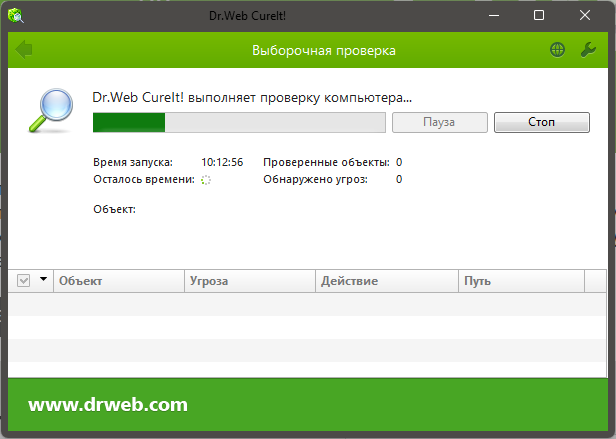The width and height of the screenshot is (616, 439).
Task: Toggle the select-all checkbox in table header
Action: click(25, 281)
